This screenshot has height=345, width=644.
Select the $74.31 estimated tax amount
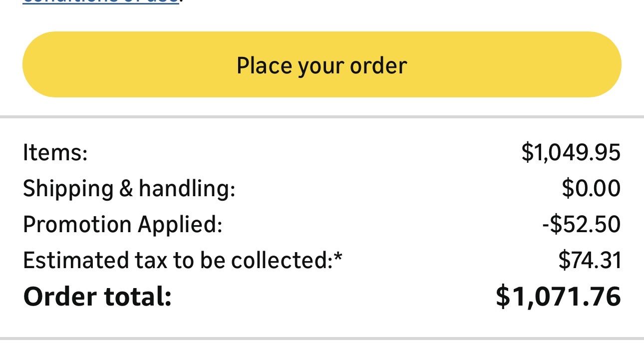(590, 261)
